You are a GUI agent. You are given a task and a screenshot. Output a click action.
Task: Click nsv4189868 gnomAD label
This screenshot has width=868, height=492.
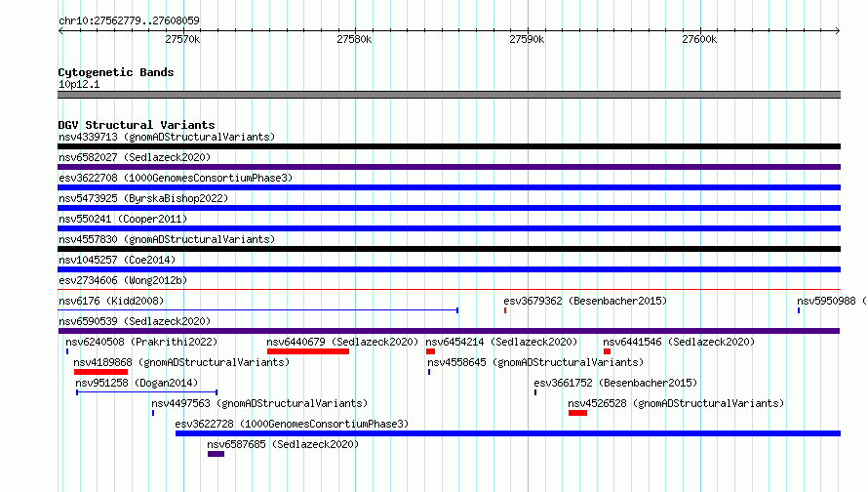click(181, 362)
